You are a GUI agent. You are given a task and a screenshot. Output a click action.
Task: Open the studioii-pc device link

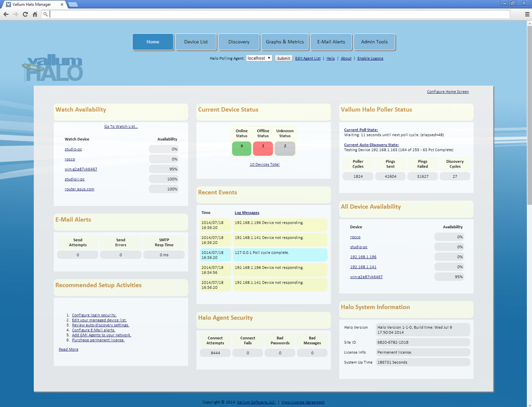click(74, 179)
